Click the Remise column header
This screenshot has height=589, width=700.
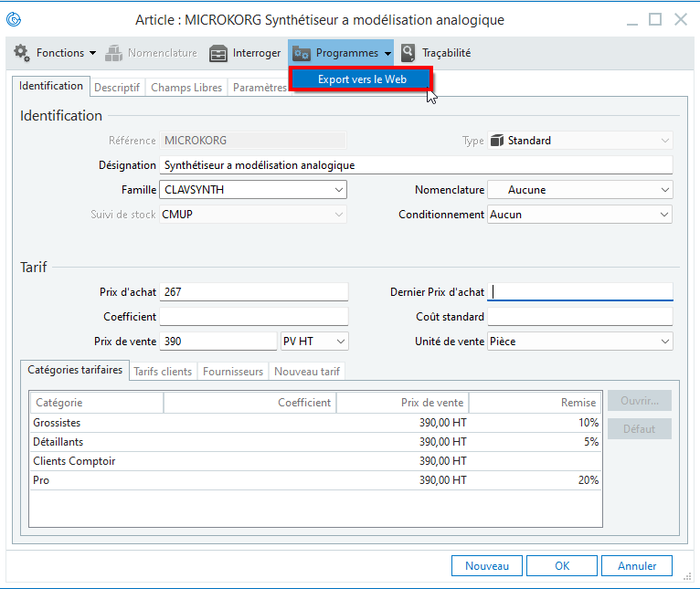535,403
